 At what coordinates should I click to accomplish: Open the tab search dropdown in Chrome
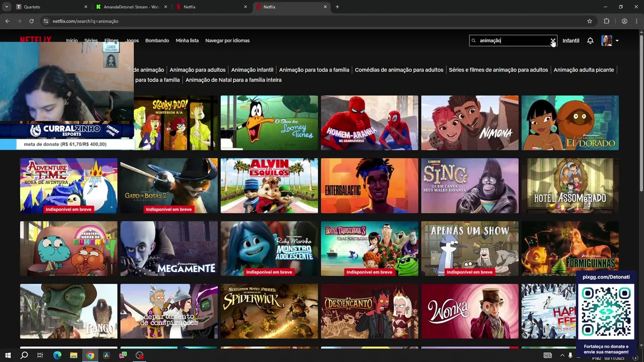point(7,7)
